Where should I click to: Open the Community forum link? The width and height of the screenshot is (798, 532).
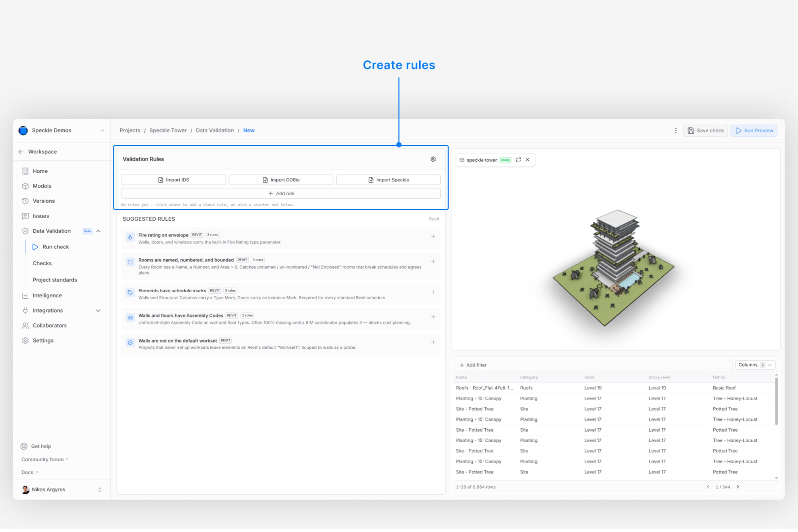45,460
